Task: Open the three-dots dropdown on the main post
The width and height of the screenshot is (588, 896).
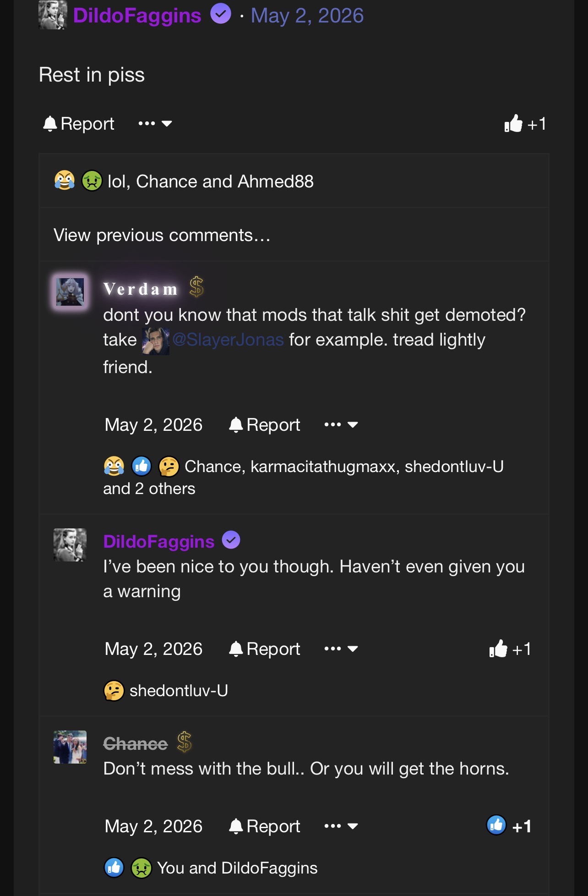Action: coord(155,123)
